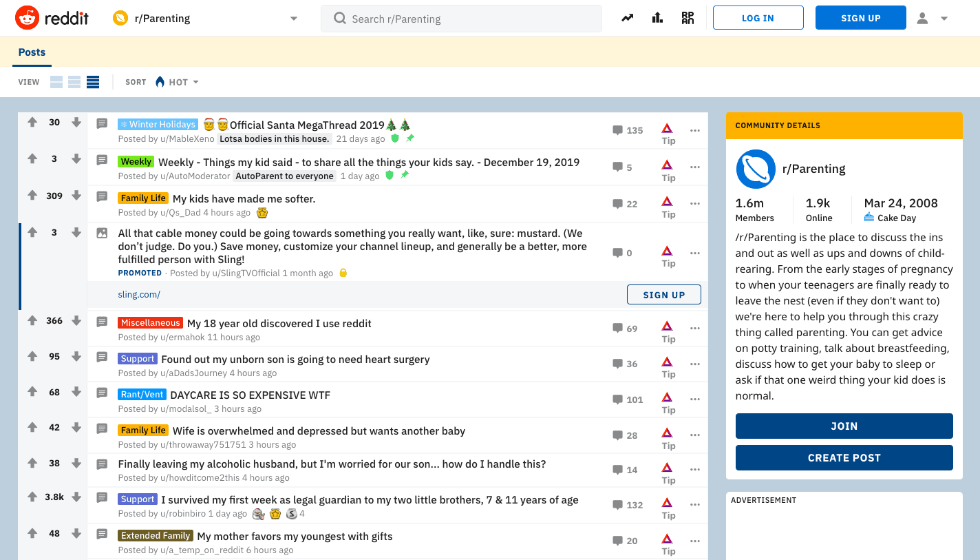Expand text of 'My mother favors my youngest'

(x=102, y=534)
